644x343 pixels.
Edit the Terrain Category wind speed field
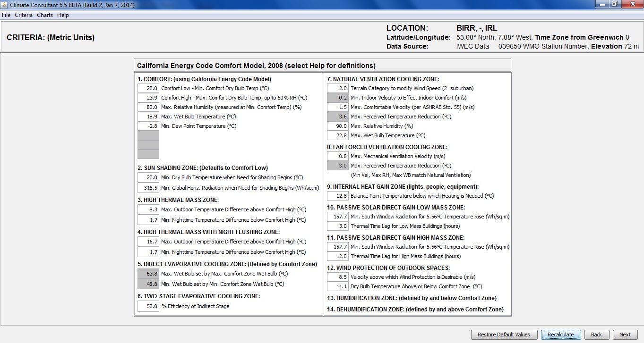(338, 88)
